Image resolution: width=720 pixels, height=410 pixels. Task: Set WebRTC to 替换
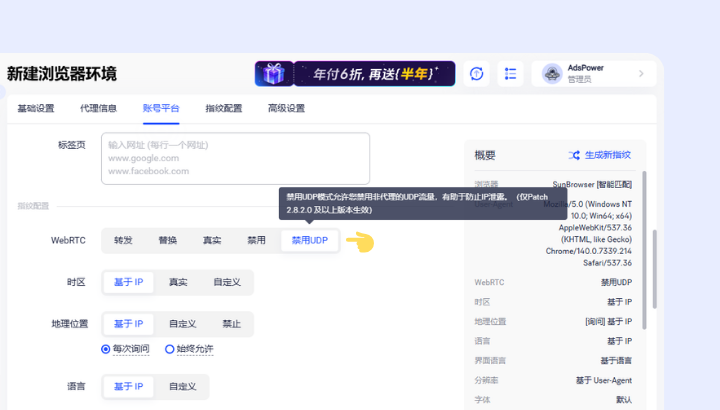point(168,241)
